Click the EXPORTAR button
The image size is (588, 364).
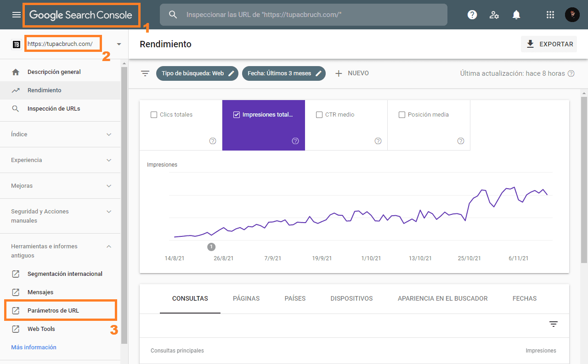pos(549,44)
